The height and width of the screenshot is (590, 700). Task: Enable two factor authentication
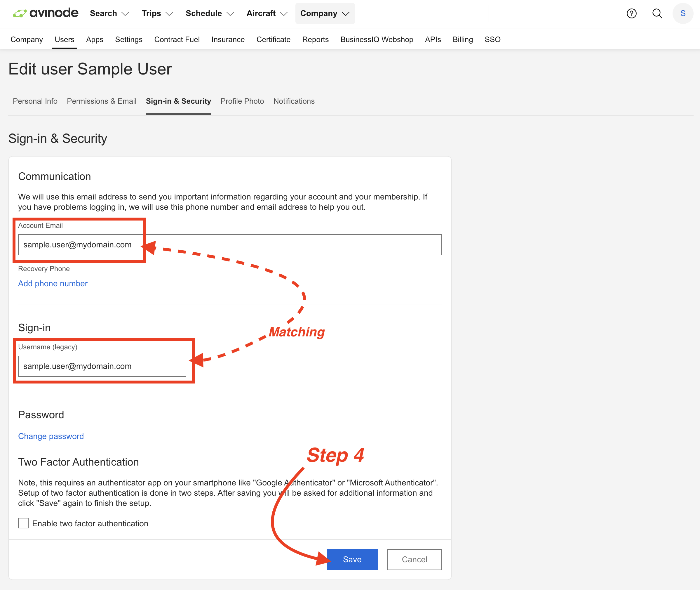click(x=23, y=523)
